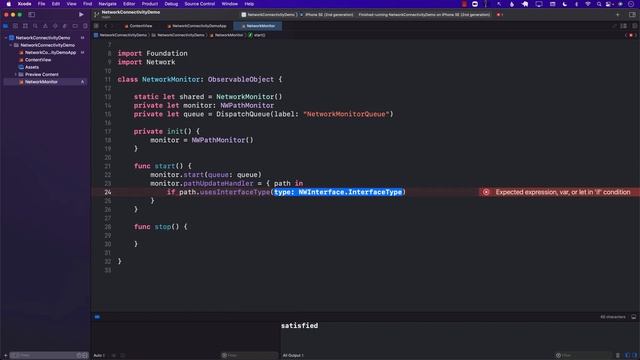
Task: Toggle the inspector panel on the right
Action: [x=632, y=15]
